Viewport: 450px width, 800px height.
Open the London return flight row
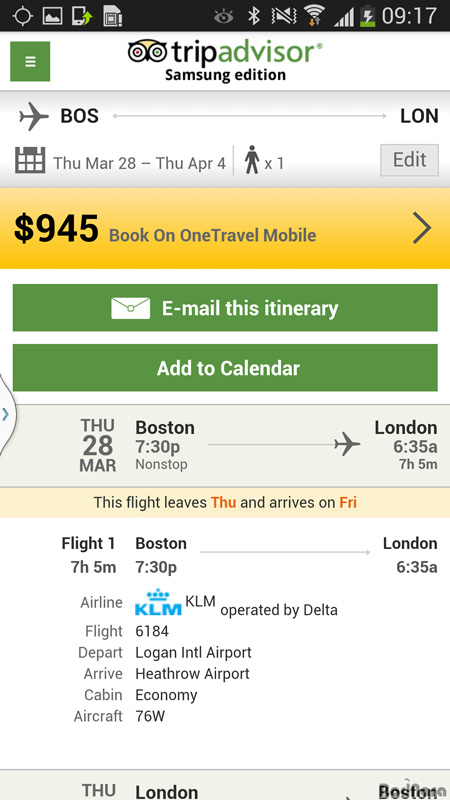point(225,785)
